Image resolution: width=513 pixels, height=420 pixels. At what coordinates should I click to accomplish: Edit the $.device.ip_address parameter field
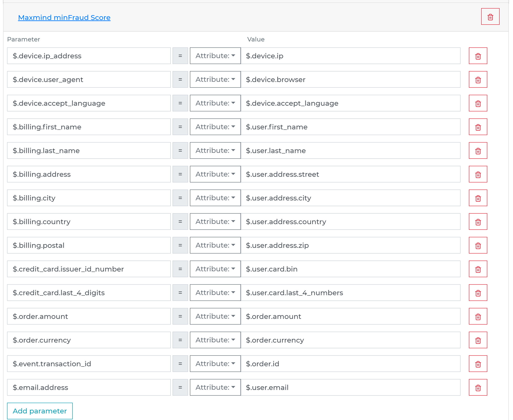[89, 56]
